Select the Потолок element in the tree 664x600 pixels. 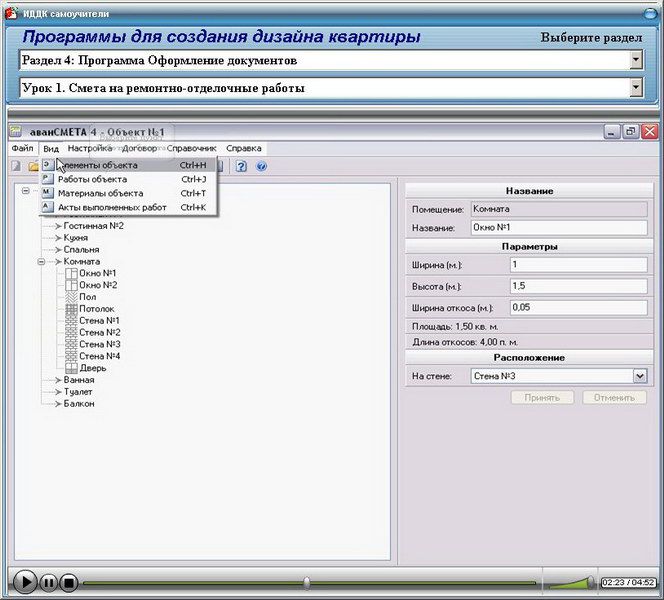point(95,309)
